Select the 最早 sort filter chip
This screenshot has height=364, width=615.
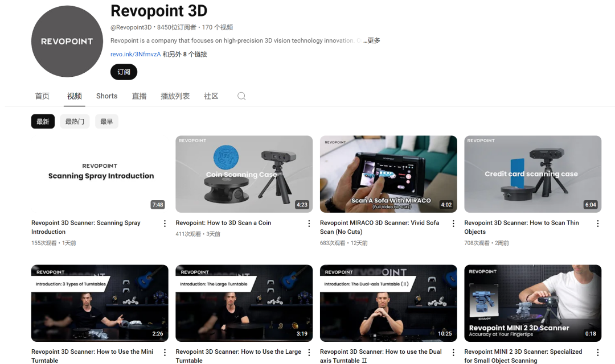pyautogui.click(x=106, y=121)
